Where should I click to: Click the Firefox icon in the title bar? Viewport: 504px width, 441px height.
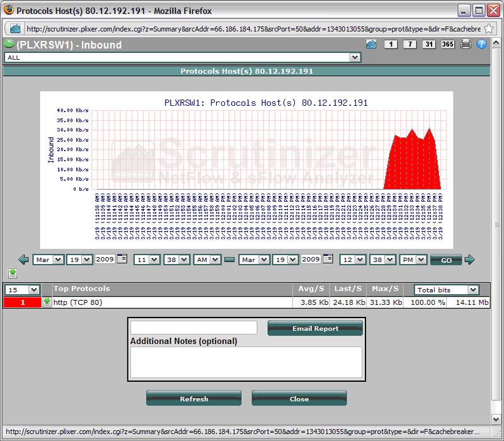pos(9,10)
